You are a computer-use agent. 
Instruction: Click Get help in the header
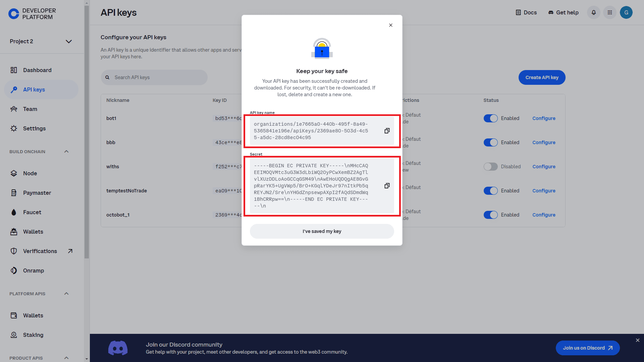[563, 12]
